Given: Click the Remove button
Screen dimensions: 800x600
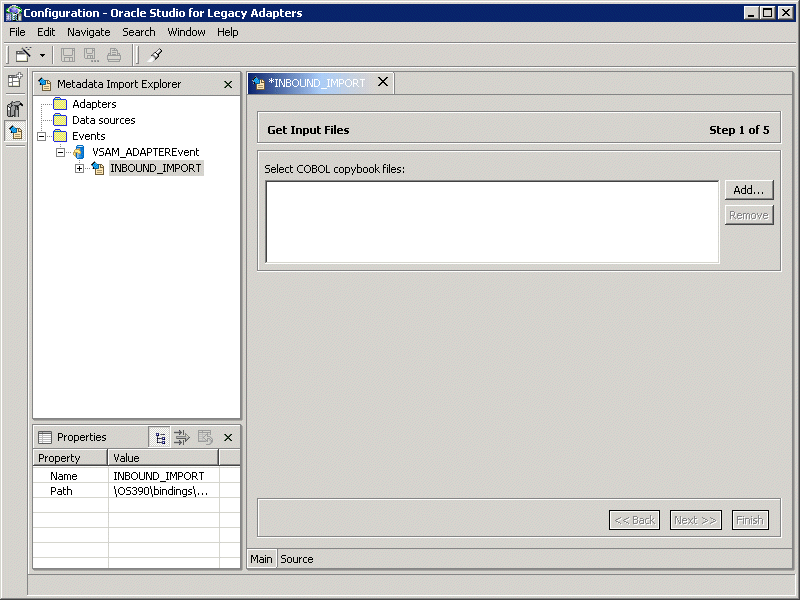Looking at the screenshot, I should click(749, 215).
